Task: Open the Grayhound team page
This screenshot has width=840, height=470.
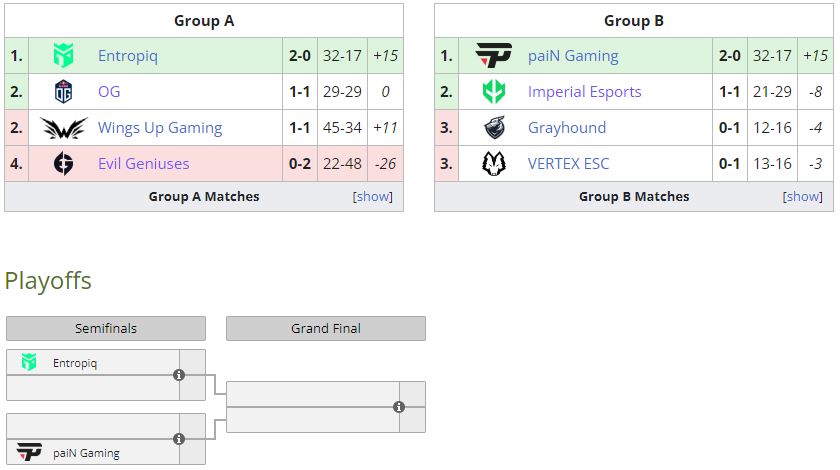Action: point(567,128)
